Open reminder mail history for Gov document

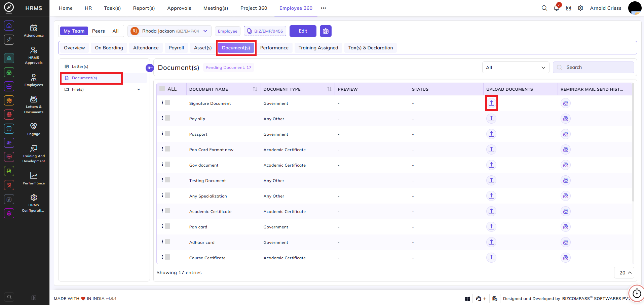(x=566, y=165)
